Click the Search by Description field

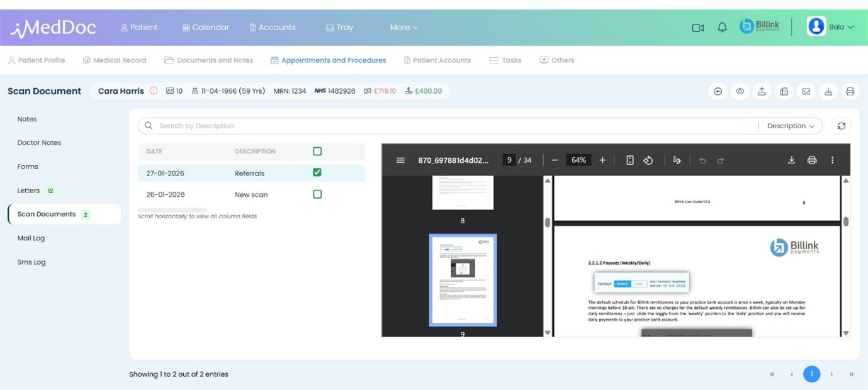(441, 126)
